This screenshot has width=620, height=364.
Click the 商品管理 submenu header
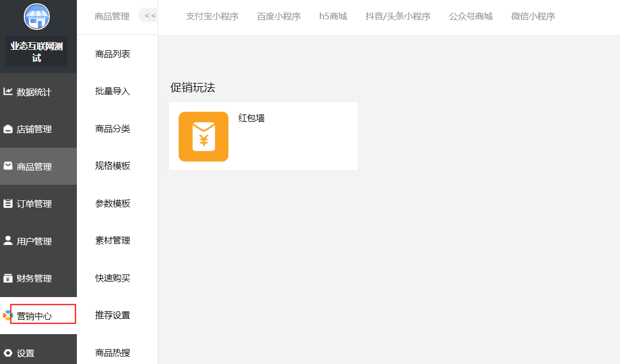(x=112, y=16)
